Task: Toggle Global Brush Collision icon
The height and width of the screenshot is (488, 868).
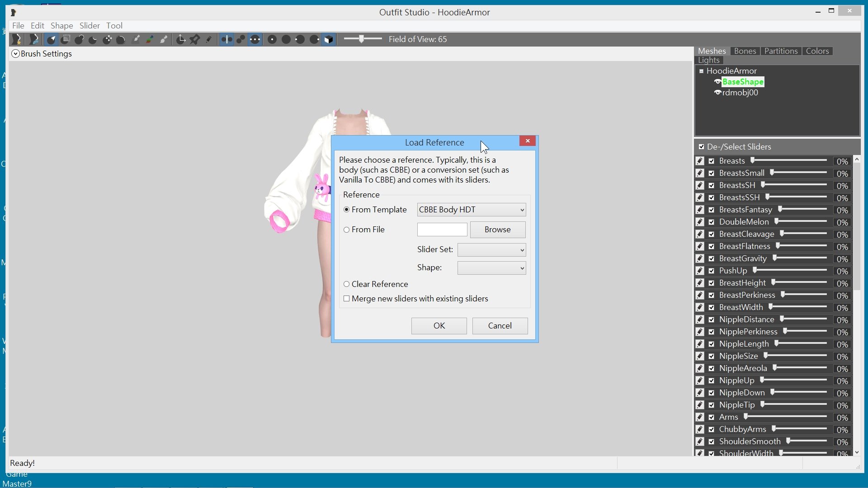Action: point(255,40)
